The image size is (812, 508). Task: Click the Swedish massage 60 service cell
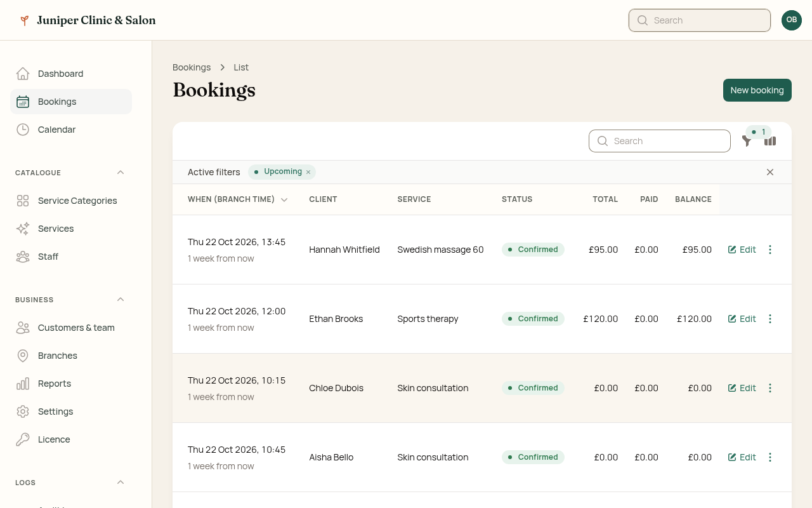pos(440,250)
